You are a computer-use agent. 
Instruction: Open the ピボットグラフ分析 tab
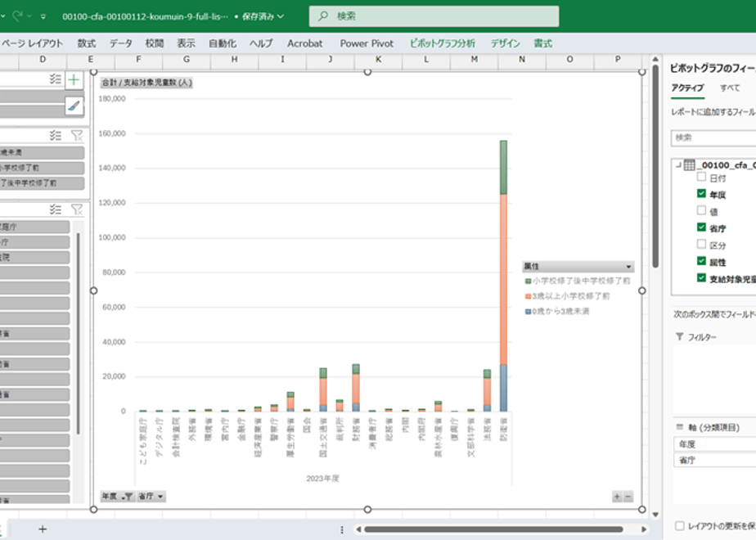pyautogui.click(x=442, y=43)
